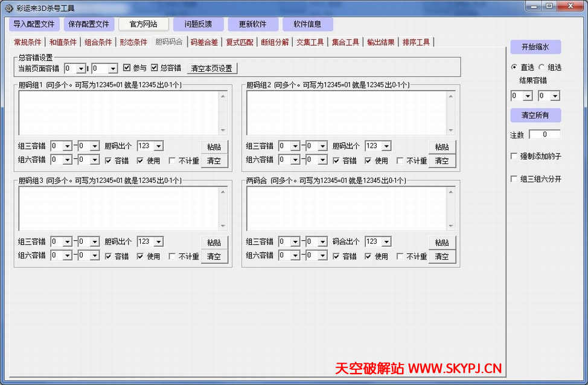Click 问题反馈 to send feedback
Viewport: 588px width, 385px height.
[198, 24]
